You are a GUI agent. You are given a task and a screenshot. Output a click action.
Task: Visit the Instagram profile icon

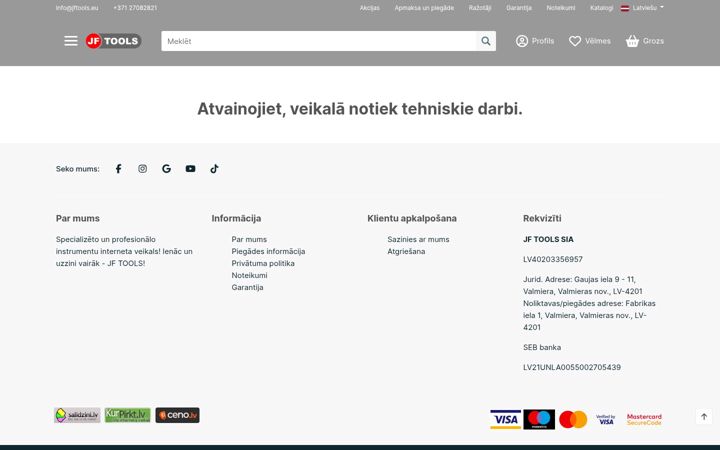[x=143, y=169]
